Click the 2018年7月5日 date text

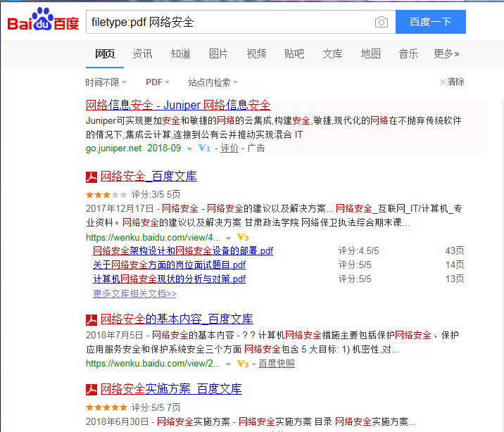(115, 336)
